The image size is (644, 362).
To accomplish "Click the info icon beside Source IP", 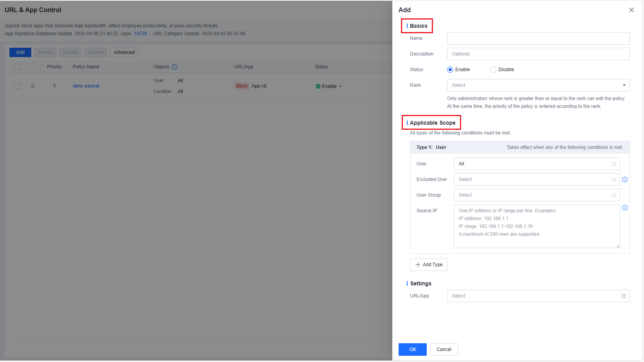I will tap(625, 208).
